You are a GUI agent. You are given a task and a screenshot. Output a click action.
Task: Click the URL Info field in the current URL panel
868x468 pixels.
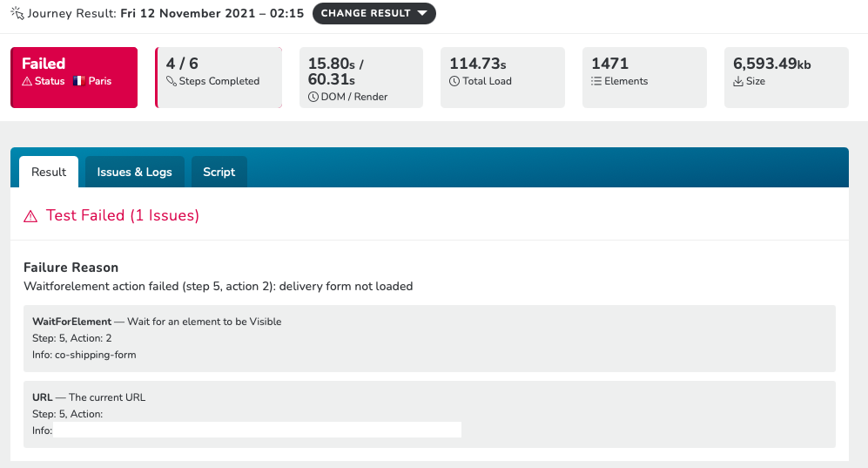click(257, 430)
